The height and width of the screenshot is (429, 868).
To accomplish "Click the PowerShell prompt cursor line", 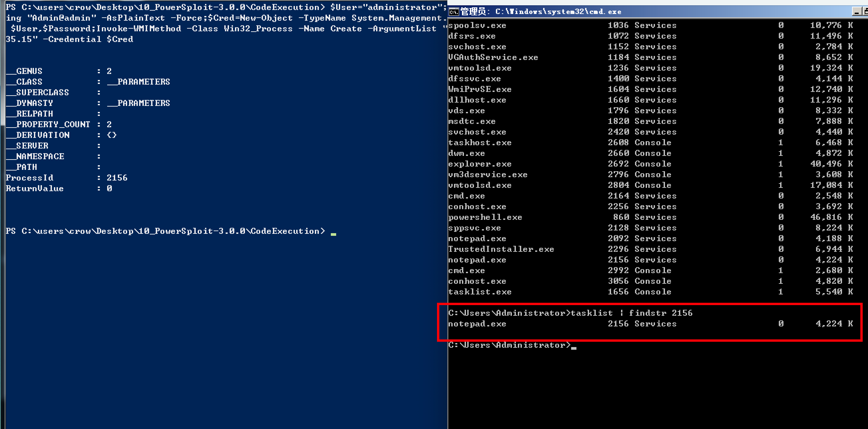I will pos(333,231).
